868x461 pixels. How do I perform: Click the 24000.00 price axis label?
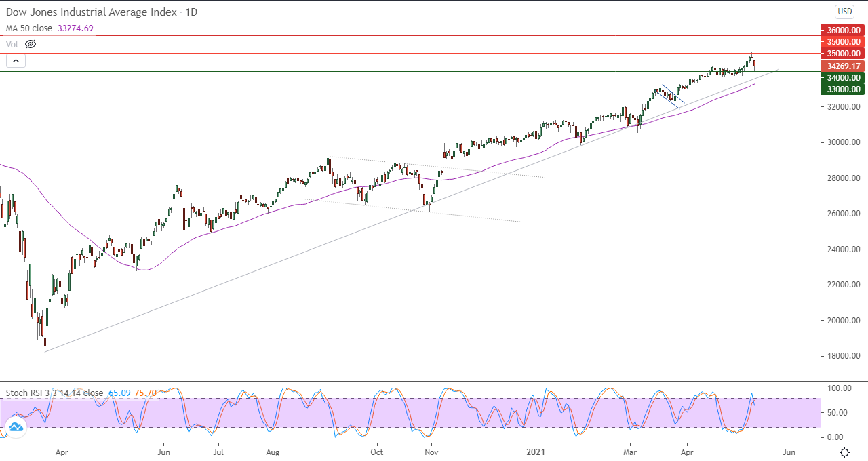click(842, 249)
